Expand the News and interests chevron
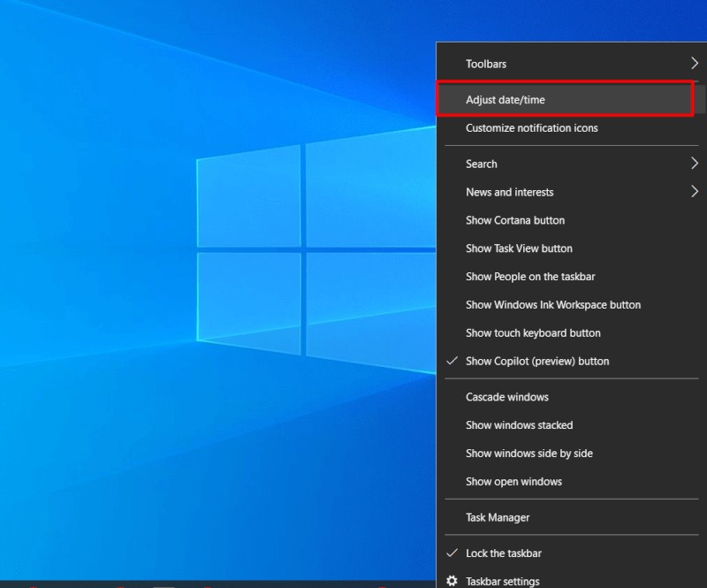The height and width of the screenshot is (588, 707). (x=695, y=191)
